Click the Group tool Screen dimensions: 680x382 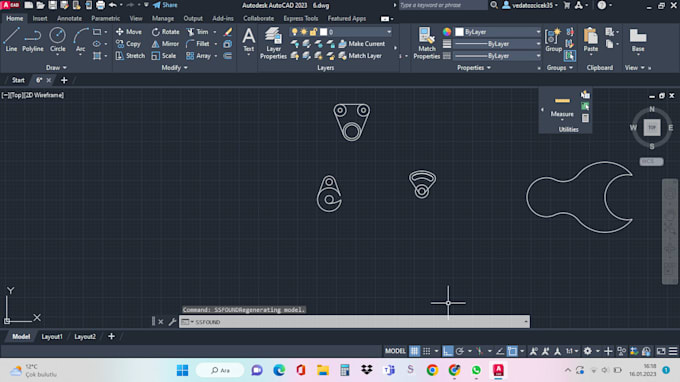553,39
